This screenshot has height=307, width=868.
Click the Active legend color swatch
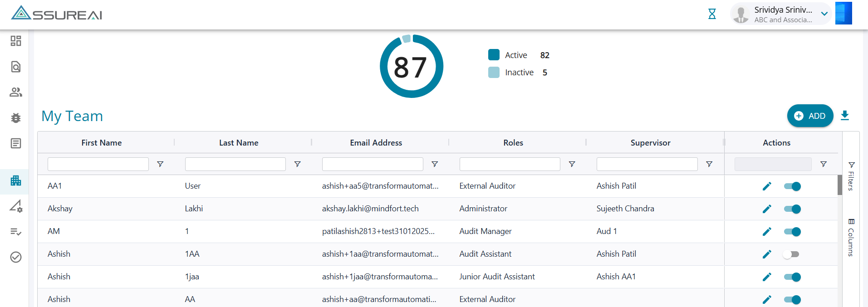point(494,55)
